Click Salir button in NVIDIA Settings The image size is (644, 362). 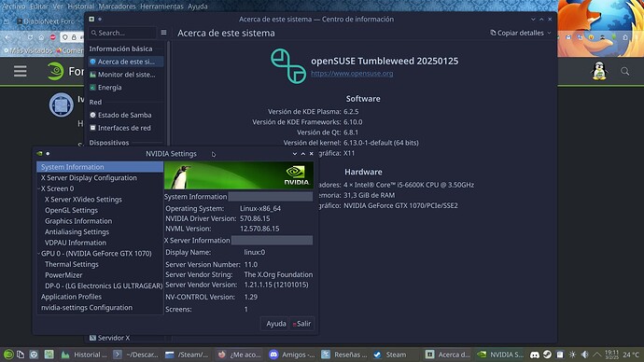tap(301, 324)
